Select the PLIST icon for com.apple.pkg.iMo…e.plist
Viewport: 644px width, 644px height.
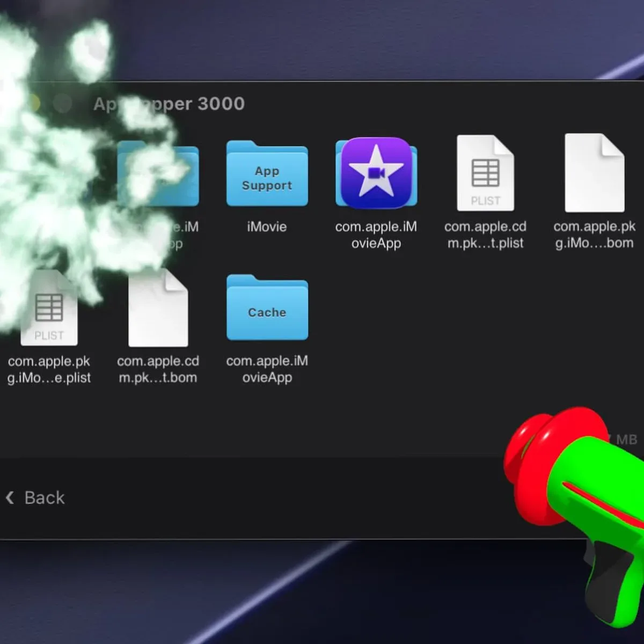(x=49, y=308)
